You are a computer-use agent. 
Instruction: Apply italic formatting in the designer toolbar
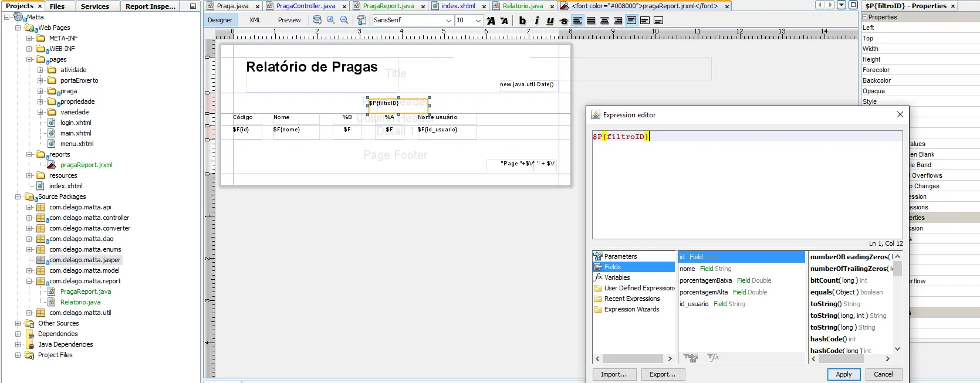(x=536, y=21)
